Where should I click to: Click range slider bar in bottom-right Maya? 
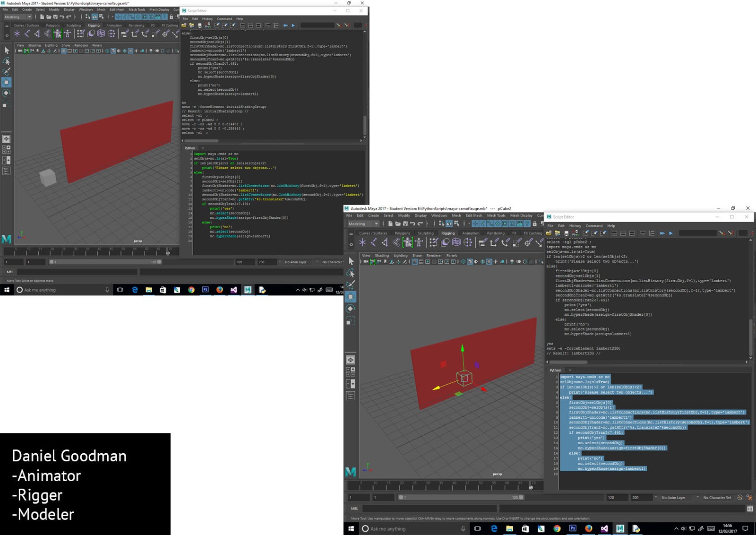(x=461, y=497)
